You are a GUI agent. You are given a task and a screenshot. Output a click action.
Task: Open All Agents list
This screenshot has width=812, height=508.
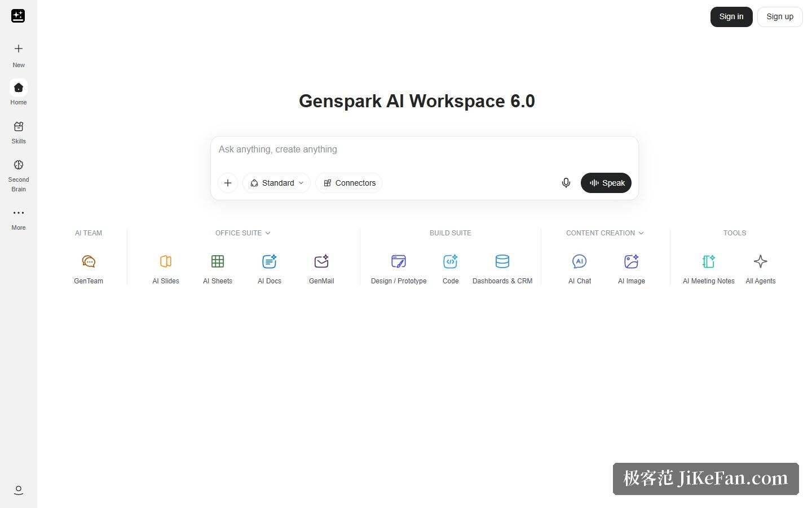coord(761,269)
